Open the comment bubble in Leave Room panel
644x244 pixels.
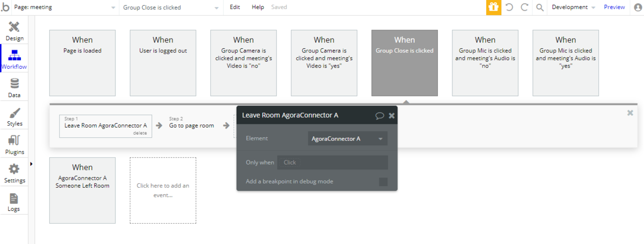point(379,115)
